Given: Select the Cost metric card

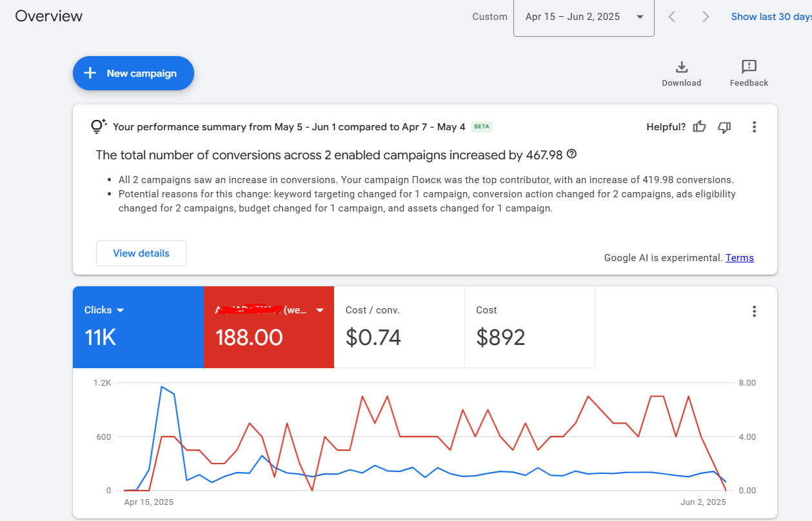Looking at the screenshot, I should 530,328.
